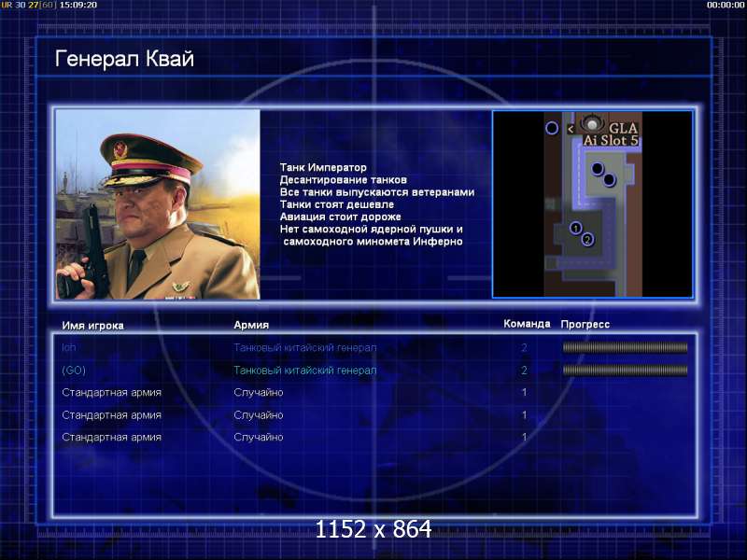Click team number 2 in Ioh row
The image size is (747, 560).
pyautogui.click(x=524, y=347)
